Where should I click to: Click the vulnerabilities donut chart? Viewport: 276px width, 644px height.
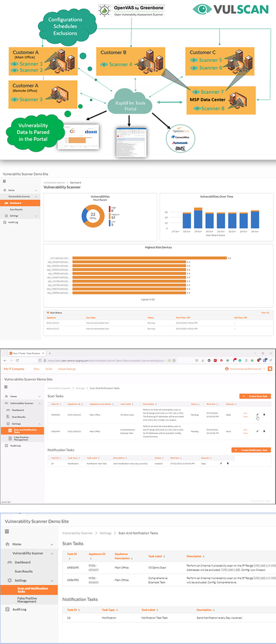coord(93,216)
